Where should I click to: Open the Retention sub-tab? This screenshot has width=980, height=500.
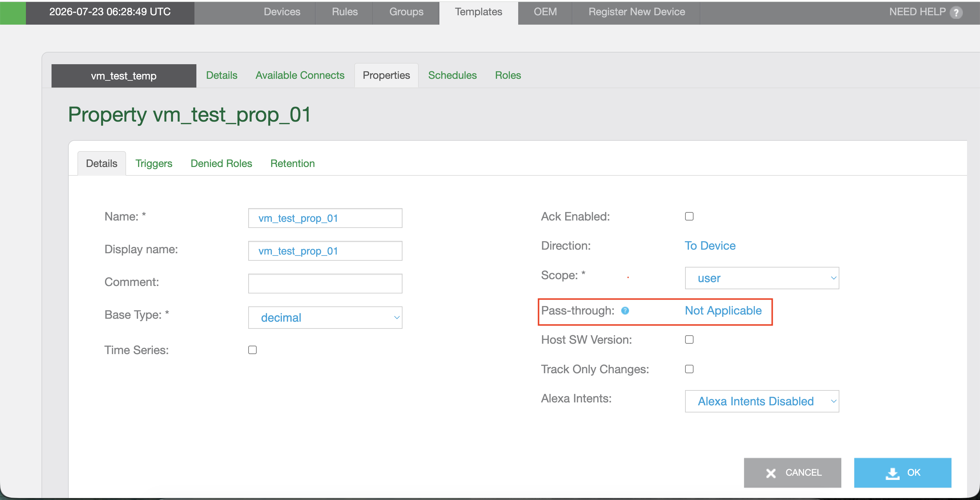[293, 164]
